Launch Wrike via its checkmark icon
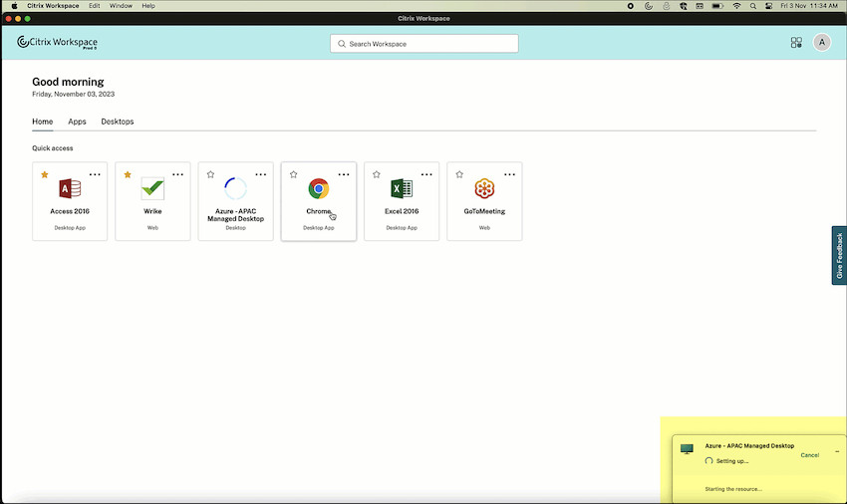This screenshot has height=504, width=847. pyautogui.click(x=152, y=188)
